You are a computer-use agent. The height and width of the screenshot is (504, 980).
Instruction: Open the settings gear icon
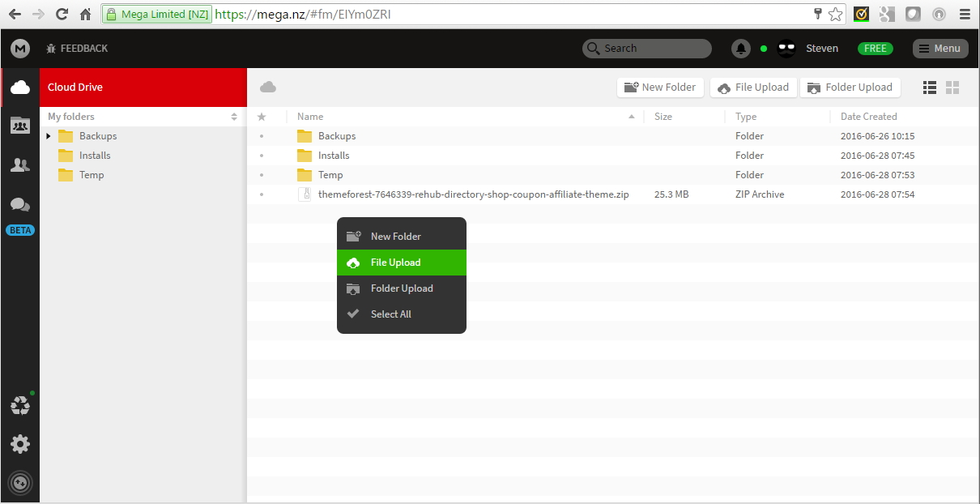pos(20,444)
